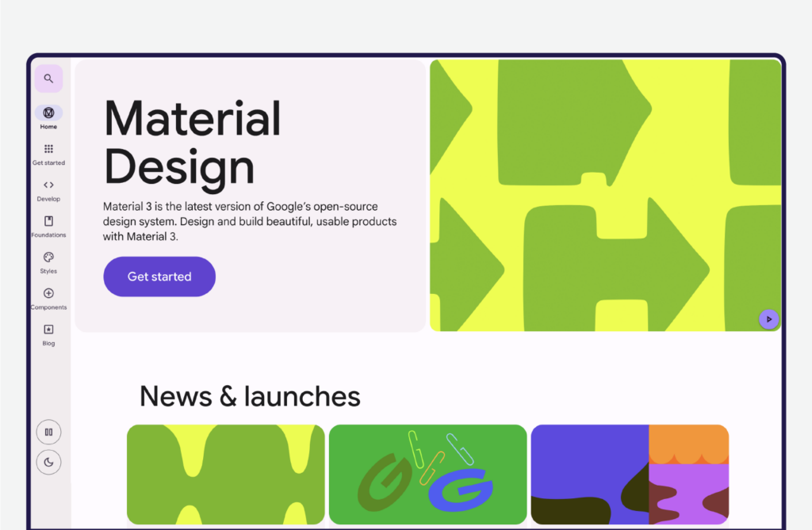Image resolution: width=812 pixels, height=530 pixels.
Task: Open Foundations via the book icon
Action: coord(48,222)
